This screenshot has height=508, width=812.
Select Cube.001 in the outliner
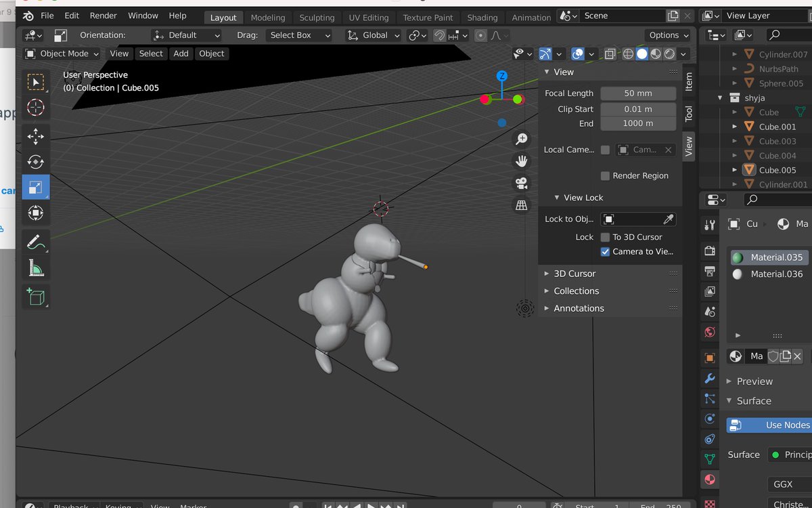[777, 127]
